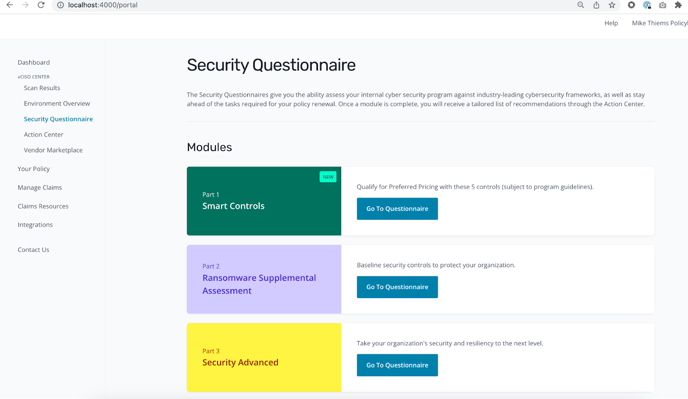Viewport: 688px width, 399px height.
Task: Click the site info icon in address bar
Action: tap(61, 5)
